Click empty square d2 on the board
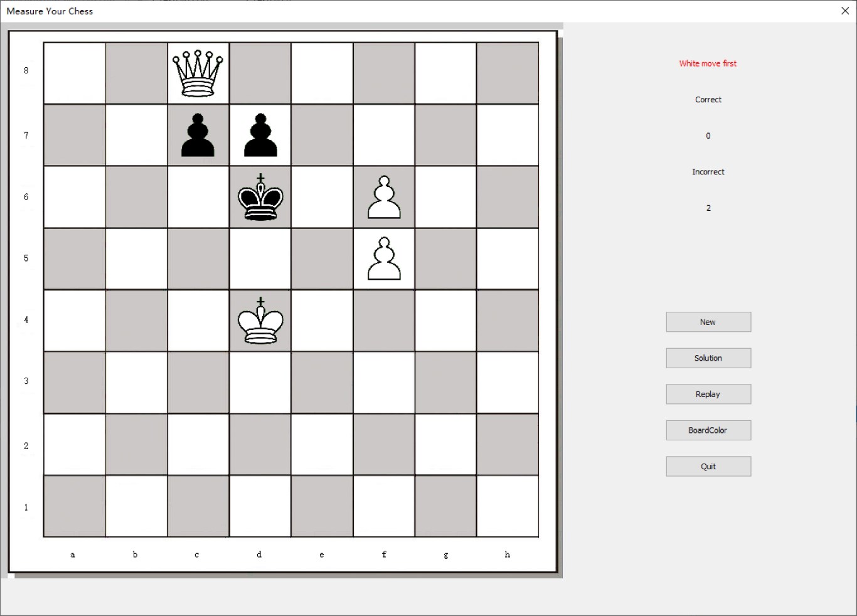This screenshot has width=857, height=616. 260,445
